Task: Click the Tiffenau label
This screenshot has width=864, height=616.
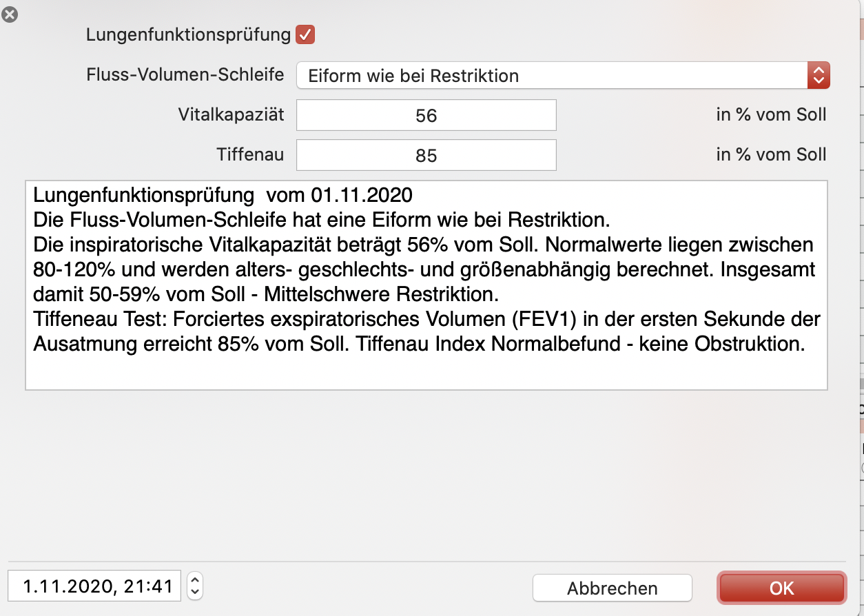Action: click(250, 154)
